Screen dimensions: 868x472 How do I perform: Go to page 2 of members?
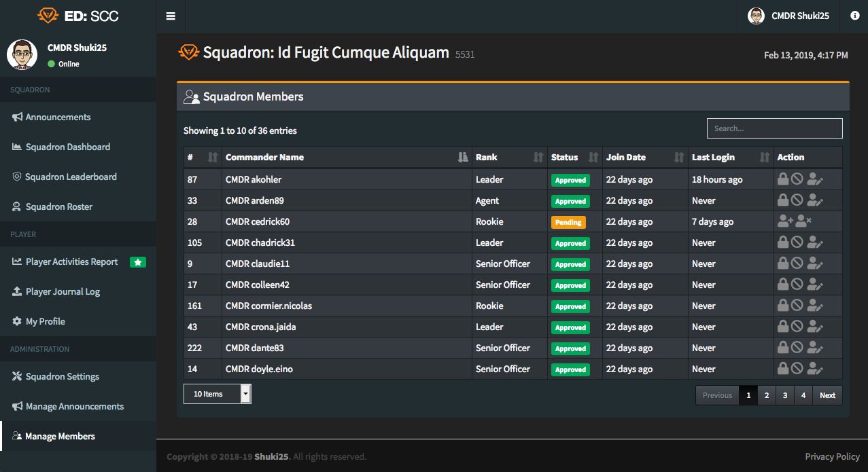click(x=767, y=395)
